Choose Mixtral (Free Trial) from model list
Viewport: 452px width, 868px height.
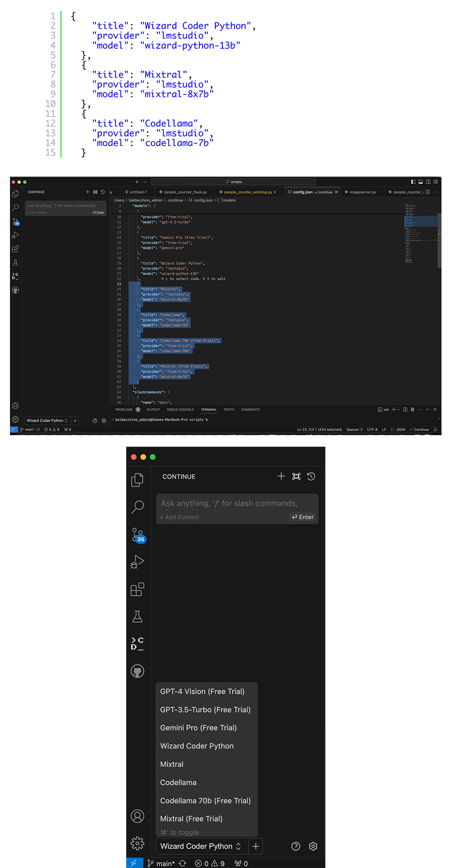click(x=207, y=819)
